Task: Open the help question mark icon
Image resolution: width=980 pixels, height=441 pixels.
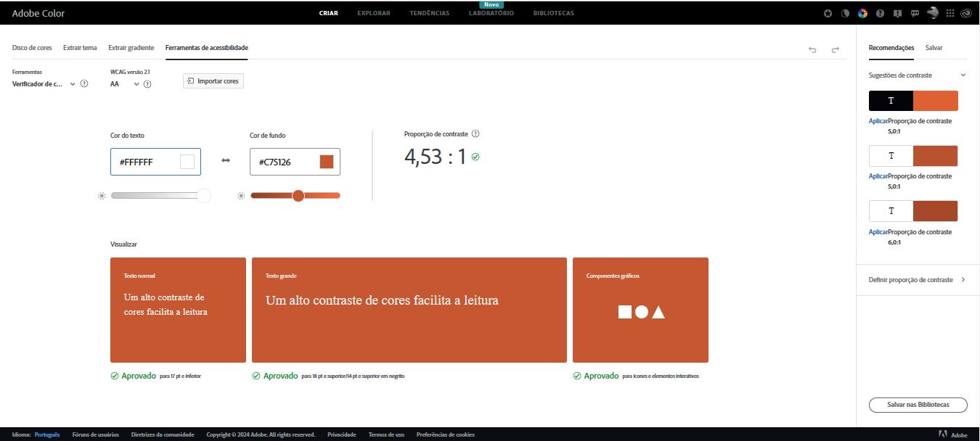Action: tap(880, 13)
